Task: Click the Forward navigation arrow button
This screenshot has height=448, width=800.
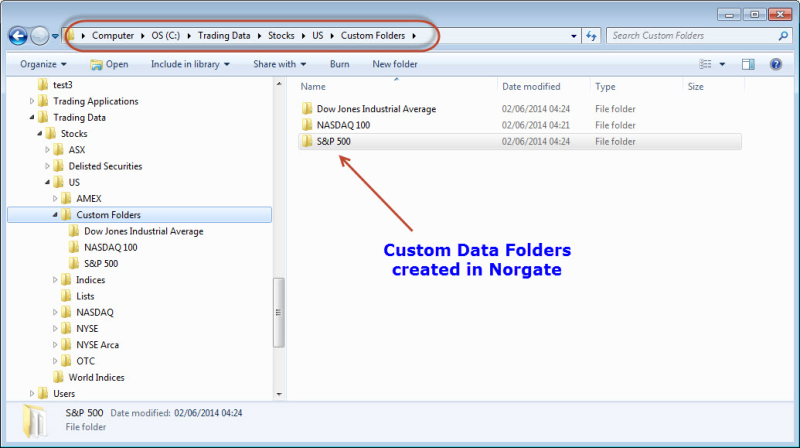Action: coord(39,36)
